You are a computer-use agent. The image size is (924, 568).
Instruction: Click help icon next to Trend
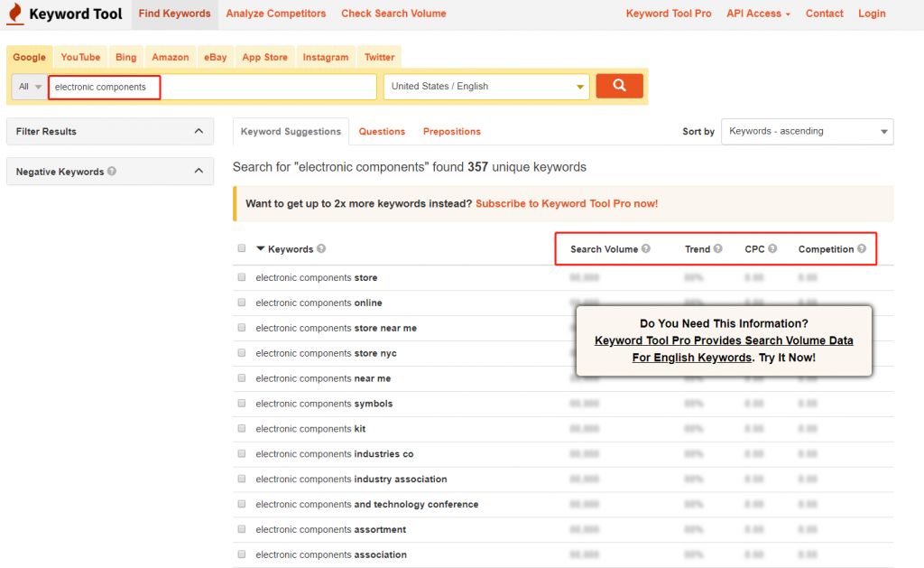[x=718, y=248]
